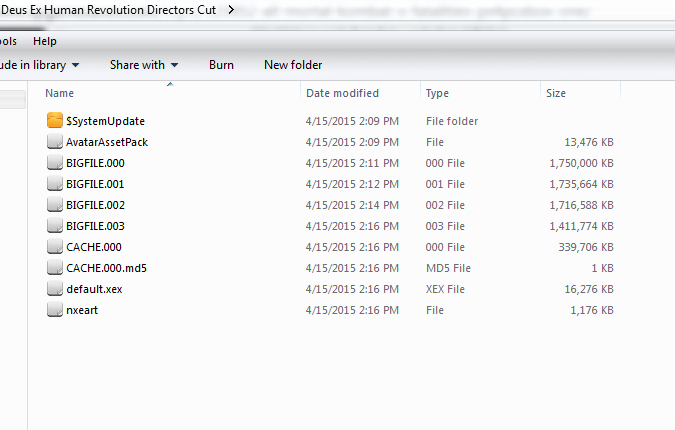Select the BIGFILE.003 file name
Image resolution: width=675 pixels, height=430 pixels.
pos(95,226)
